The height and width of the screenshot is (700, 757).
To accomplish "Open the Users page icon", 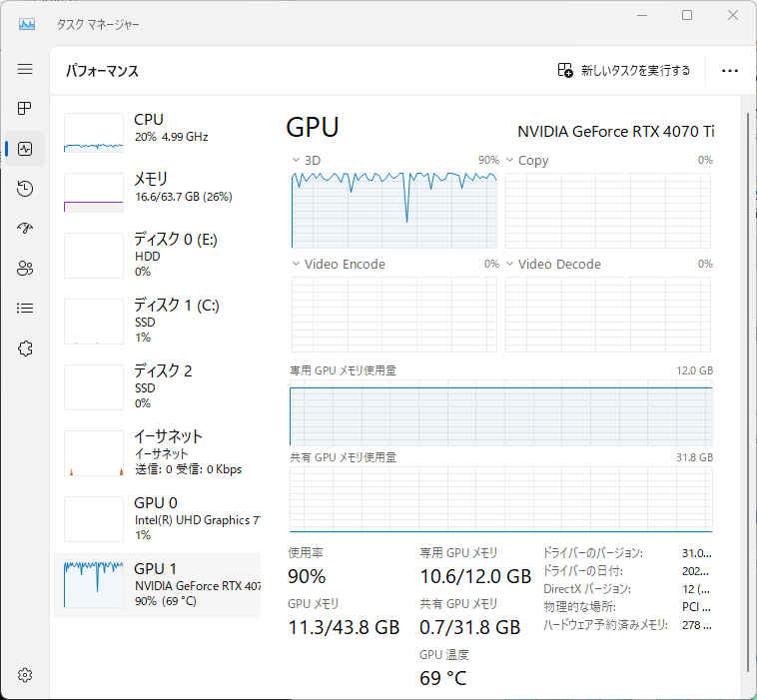I will (x=25, y=268).
